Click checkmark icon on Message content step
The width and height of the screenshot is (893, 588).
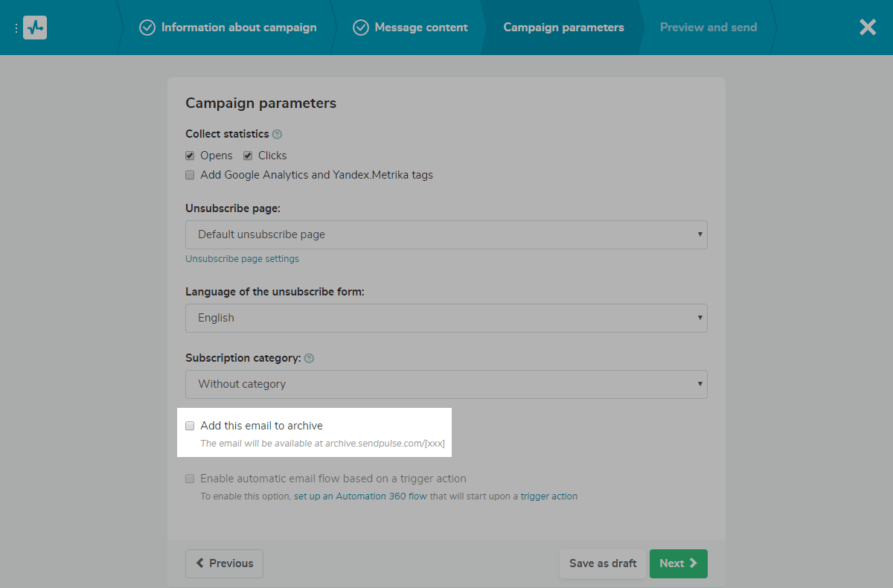361,28
